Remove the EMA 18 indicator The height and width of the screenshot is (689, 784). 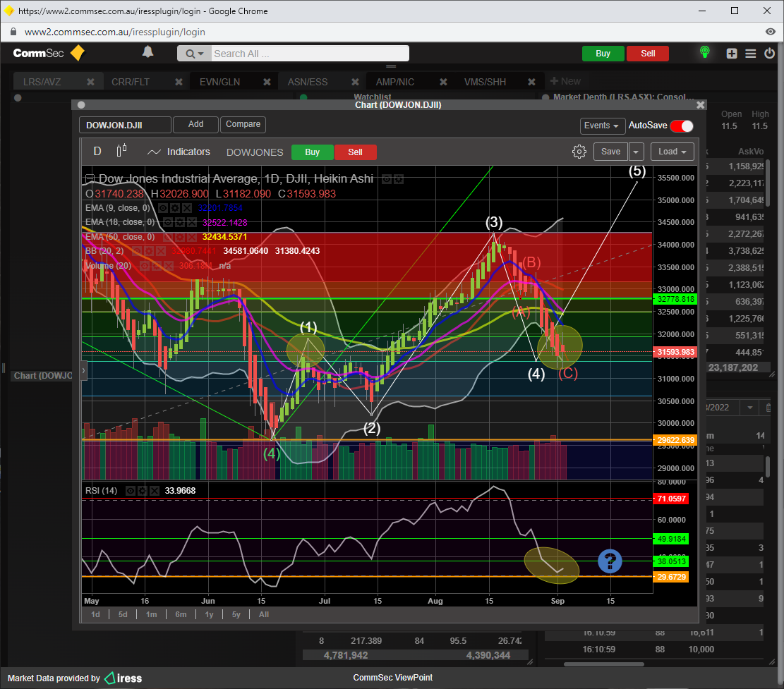tap(191, 222)
